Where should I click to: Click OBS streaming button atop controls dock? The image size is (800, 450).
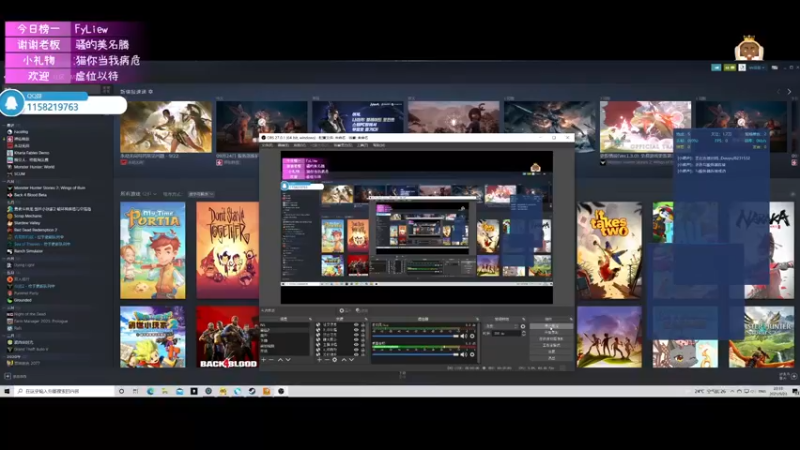[551, 326]
